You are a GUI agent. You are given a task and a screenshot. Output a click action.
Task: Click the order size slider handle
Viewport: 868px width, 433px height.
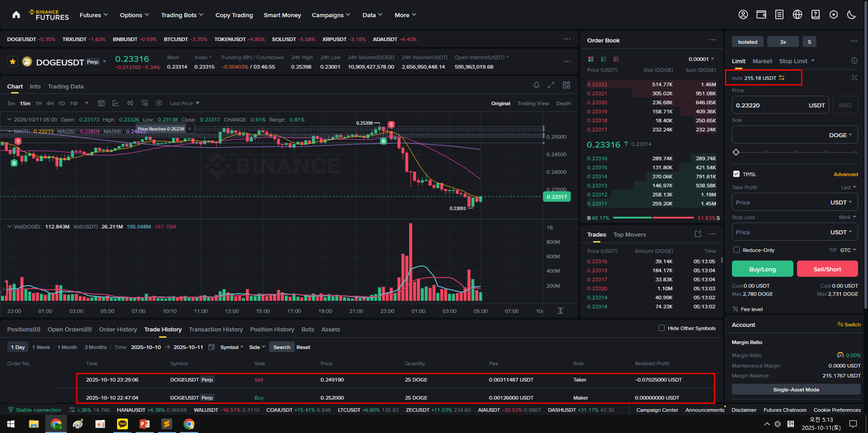point(736,152)
